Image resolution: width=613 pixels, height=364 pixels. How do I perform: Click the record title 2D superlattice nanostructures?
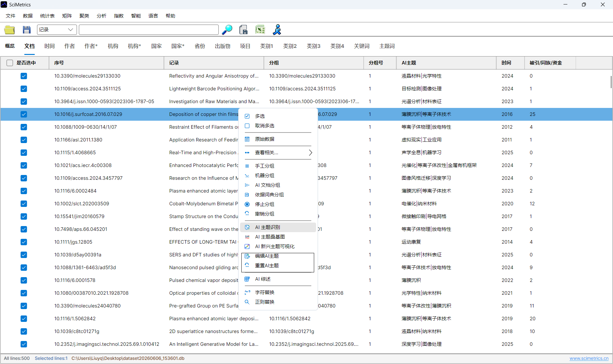click(213, 331)
